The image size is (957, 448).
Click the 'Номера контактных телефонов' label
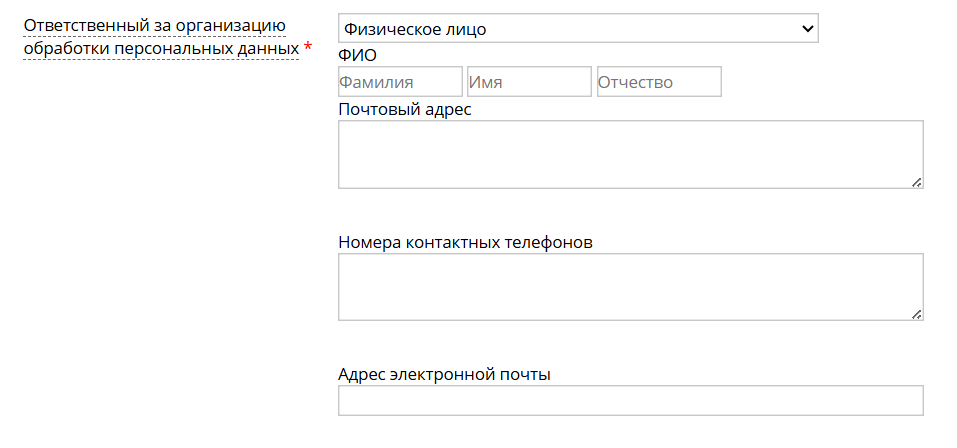tap(466, 242)
